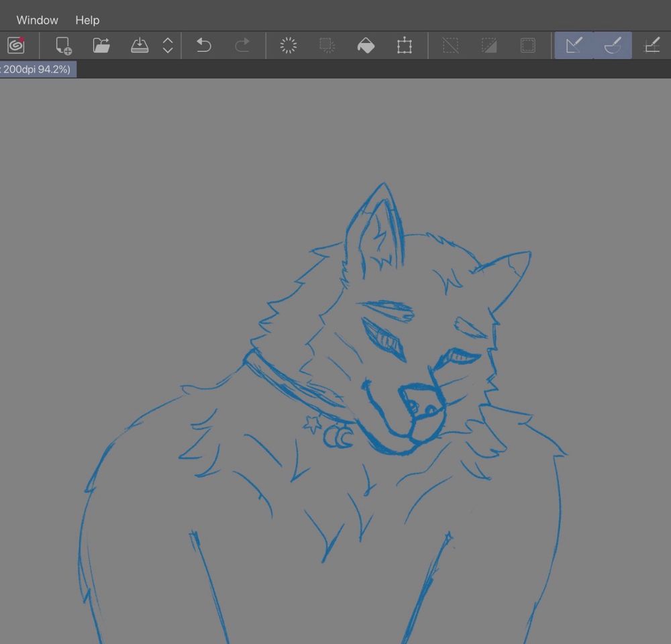
Task: Undo the last stroke
Action: point(203,46)
